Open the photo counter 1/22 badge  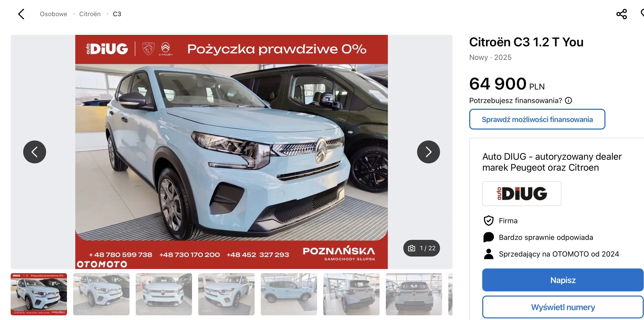pos(422,248)
